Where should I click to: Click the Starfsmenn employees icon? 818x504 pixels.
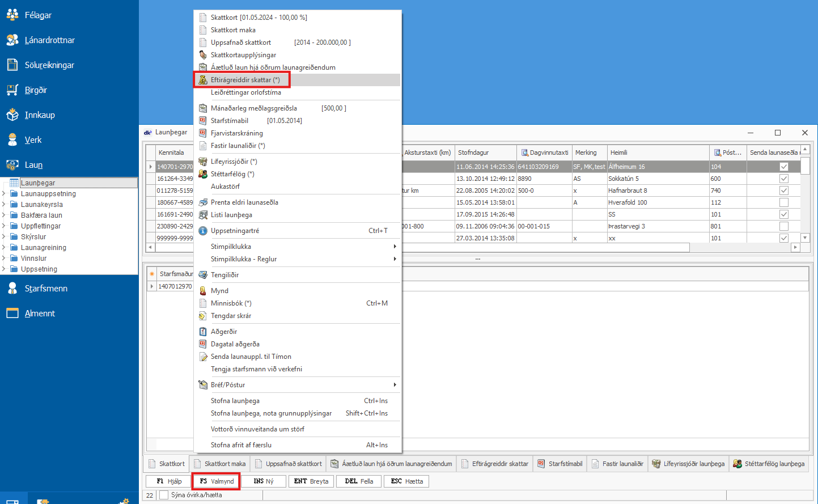(x=12, y=289)
